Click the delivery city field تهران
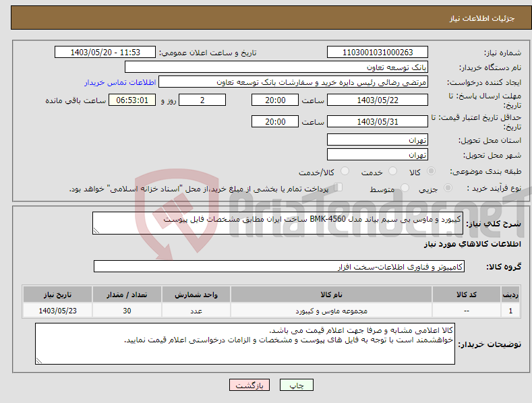Image resolution: width=532 pixels, height=403 pixels. 378,155
